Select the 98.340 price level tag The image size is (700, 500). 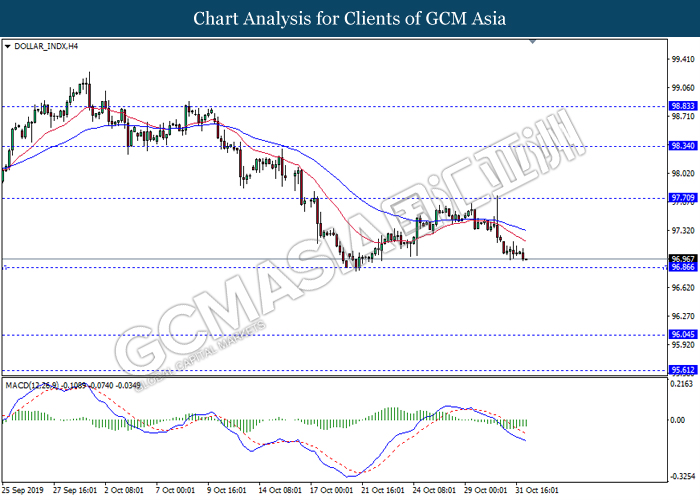coord(683,146)
